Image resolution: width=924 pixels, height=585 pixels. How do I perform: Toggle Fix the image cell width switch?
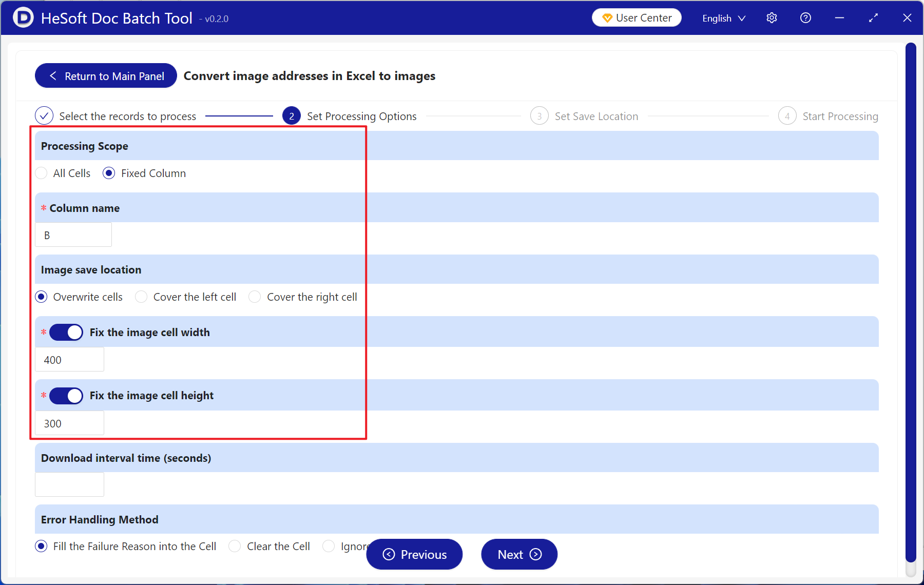click(x=66, y=333)
